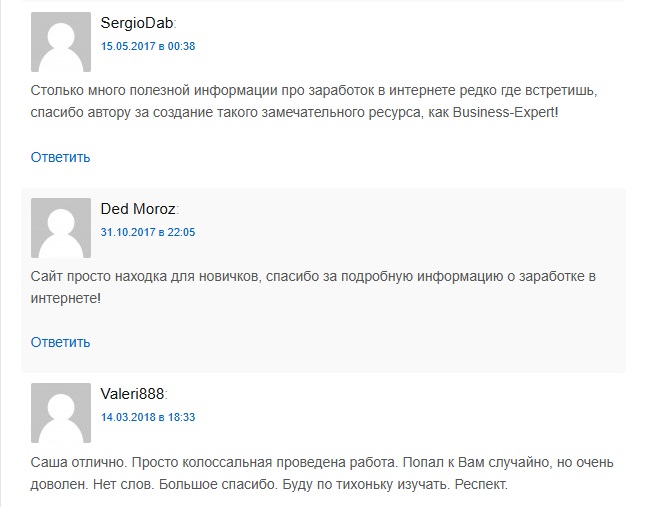Screen dimensions: 645x507
Task: Click "Саша отлично" in Valeri888's comment
Action: (x=71, y=463)
